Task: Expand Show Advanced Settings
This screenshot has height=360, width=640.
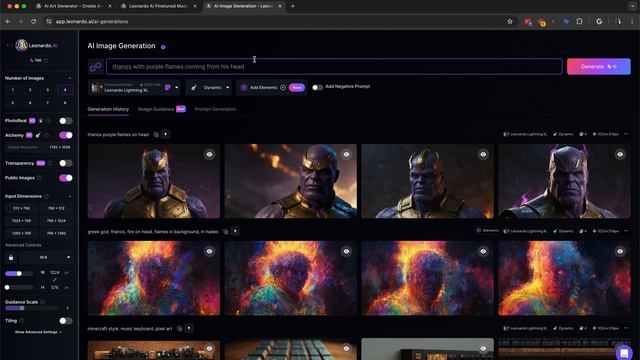Action: (38, 332)
